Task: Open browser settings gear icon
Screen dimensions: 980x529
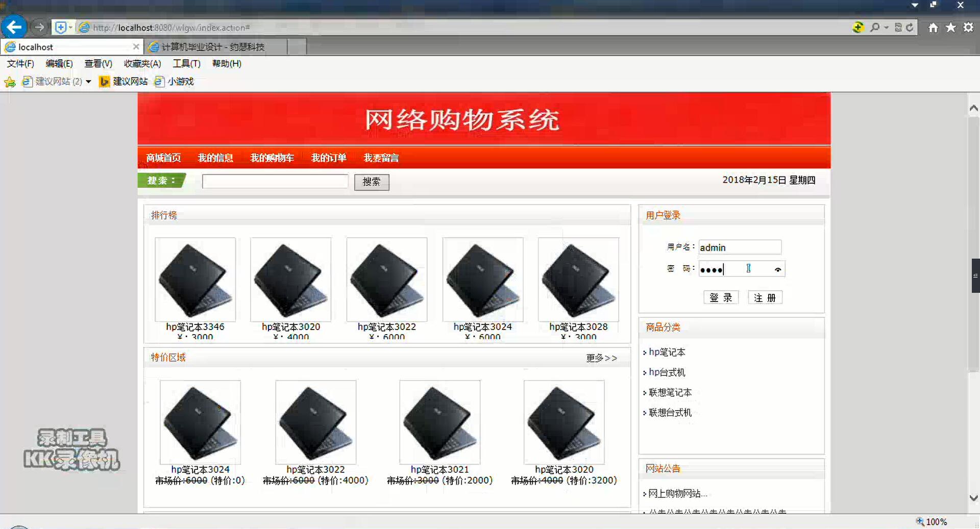Action: coord(968,28)
